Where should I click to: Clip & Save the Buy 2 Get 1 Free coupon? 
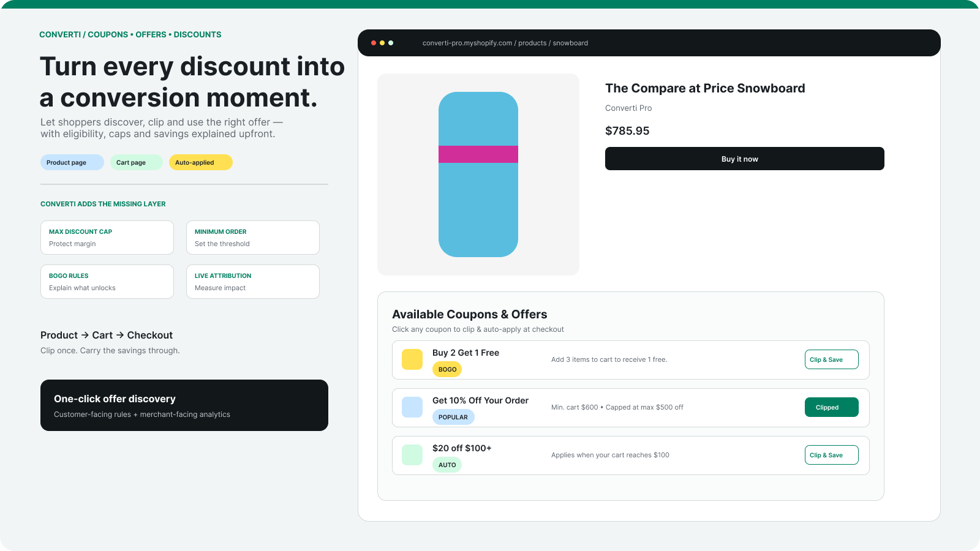(832, 359)
